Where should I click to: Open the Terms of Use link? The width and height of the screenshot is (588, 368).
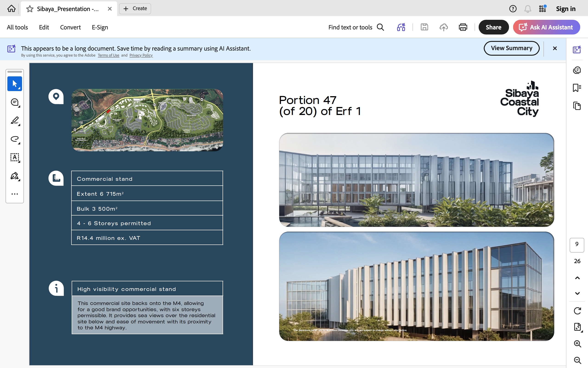coord(108,55)
